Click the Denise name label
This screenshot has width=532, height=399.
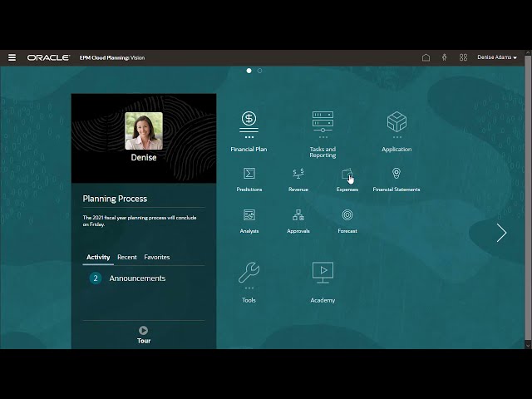144,157
